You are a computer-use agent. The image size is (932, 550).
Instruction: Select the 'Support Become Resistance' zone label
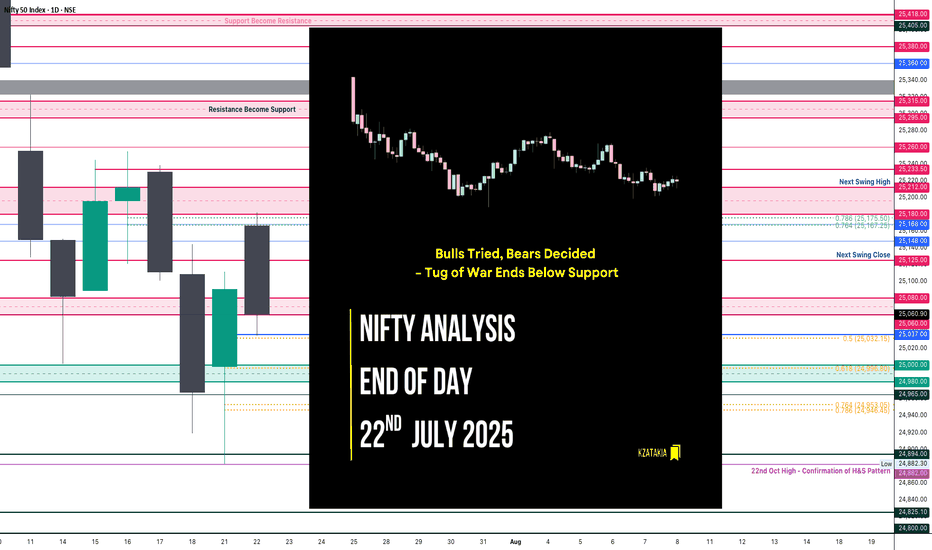click(267, 21)
